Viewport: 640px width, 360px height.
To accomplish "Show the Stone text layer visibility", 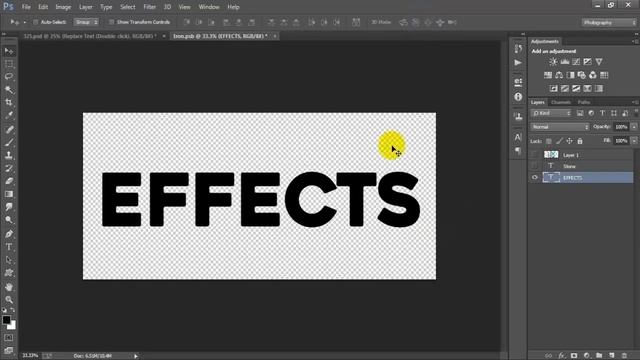I will tap(534, 166).
